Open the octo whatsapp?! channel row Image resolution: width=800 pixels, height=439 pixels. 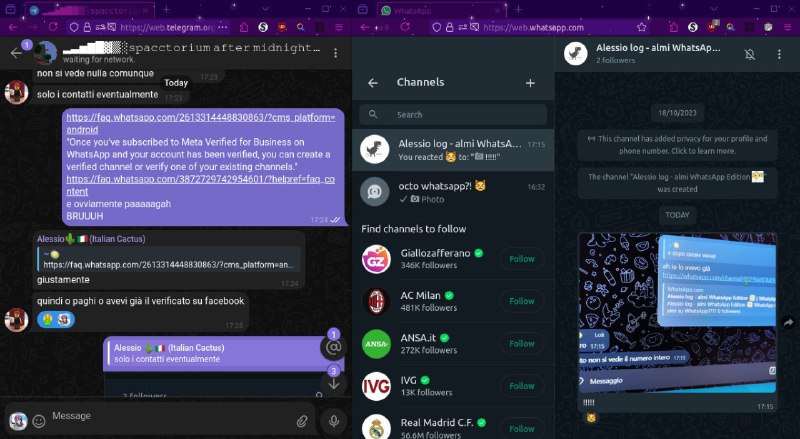point(453,192)
